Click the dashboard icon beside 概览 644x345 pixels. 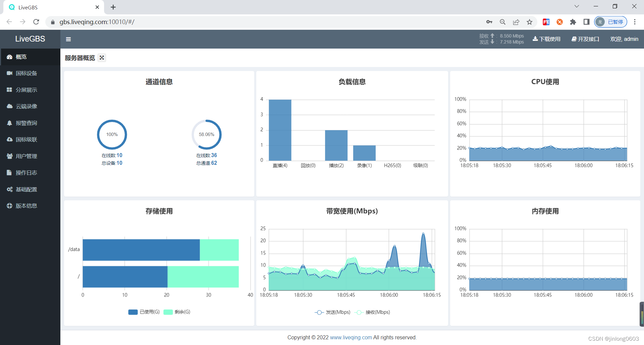[9, 57]
